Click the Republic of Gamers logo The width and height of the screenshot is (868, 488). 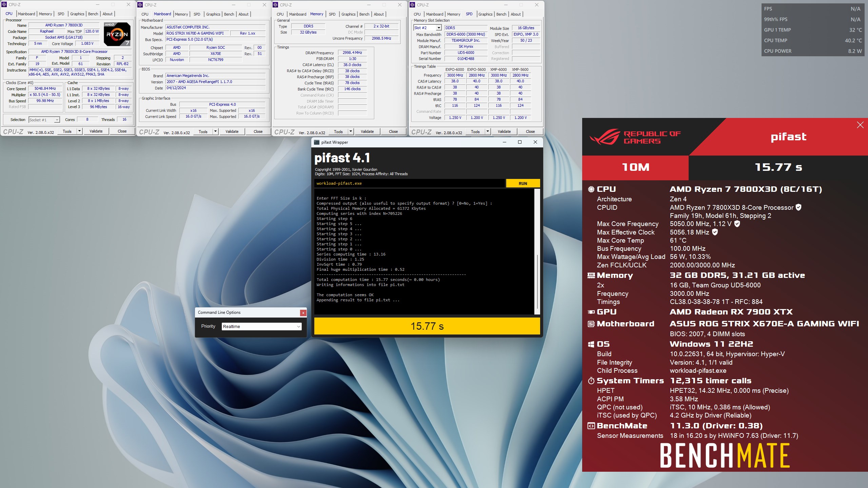[x=635, y=137]
